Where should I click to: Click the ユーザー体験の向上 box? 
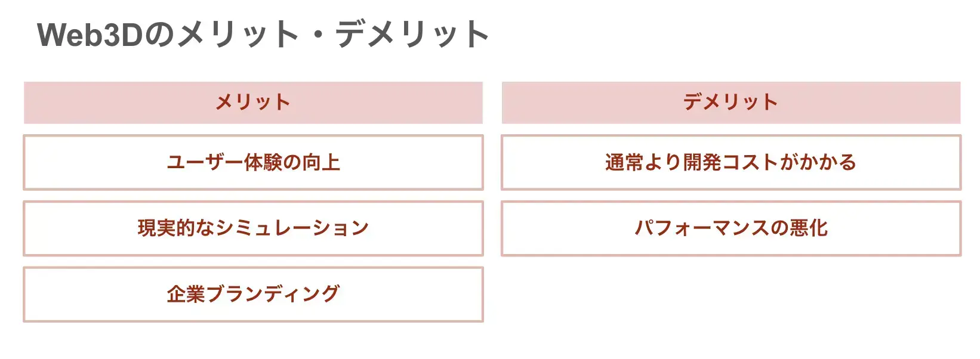point(253,162)
